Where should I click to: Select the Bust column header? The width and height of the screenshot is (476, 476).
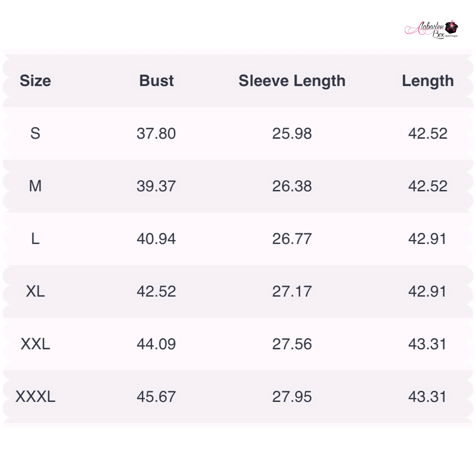[156, 81]
